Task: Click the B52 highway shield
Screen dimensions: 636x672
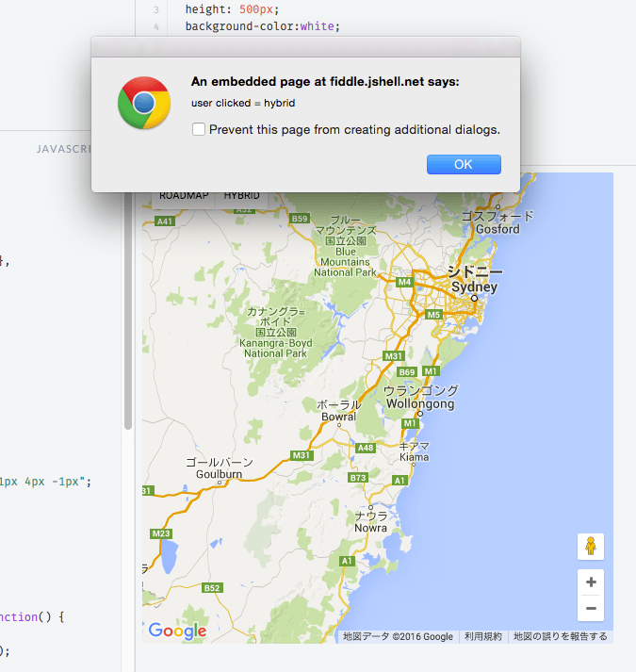Action: (212, 588)
